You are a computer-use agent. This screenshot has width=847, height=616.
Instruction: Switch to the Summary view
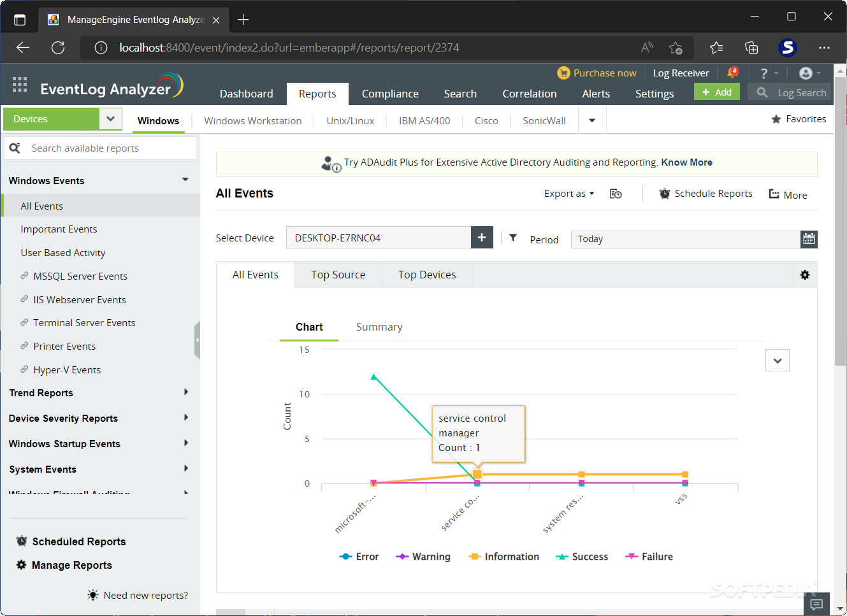(379, 327)
